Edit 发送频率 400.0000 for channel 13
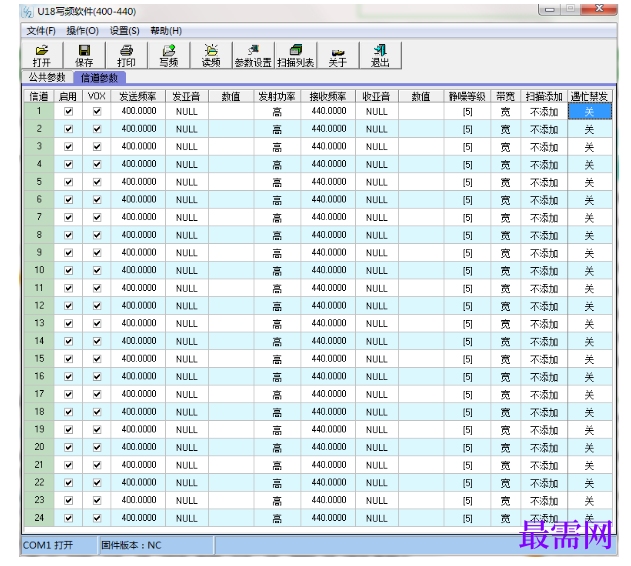Viewport: 631px width, 566px height. [138, 323]
